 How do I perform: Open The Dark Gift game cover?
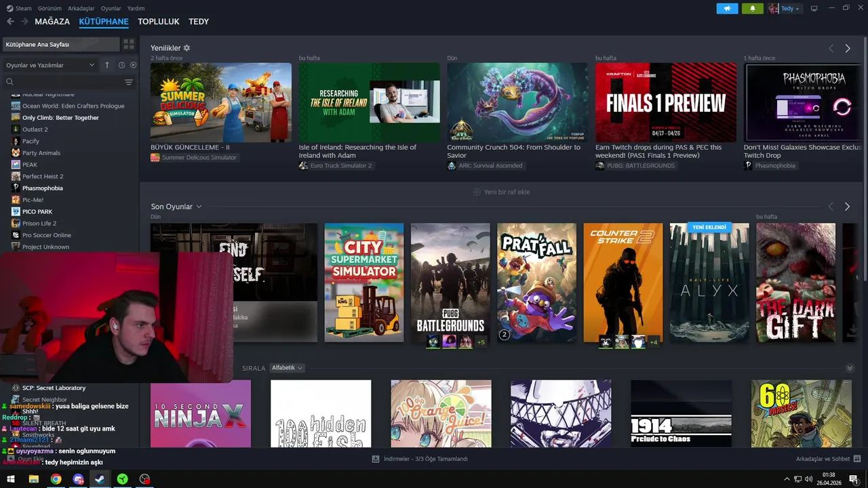click(x=796, y=283)
